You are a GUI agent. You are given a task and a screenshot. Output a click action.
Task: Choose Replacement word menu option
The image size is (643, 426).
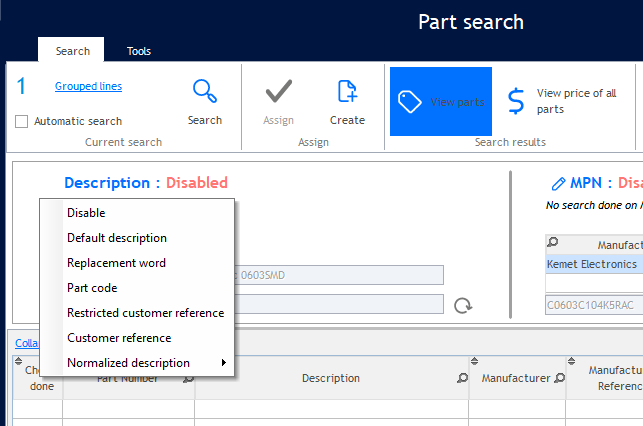[x=116, y=263]
